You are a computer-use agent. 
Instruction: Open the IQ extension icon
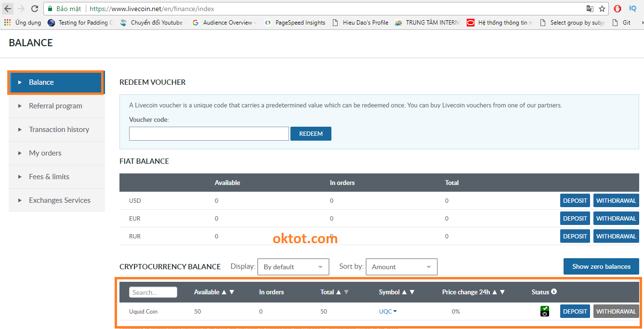pos(633,9)
